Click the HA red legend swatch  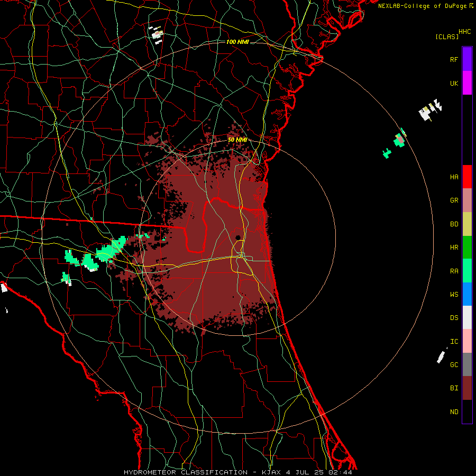(x=467, y=177)
